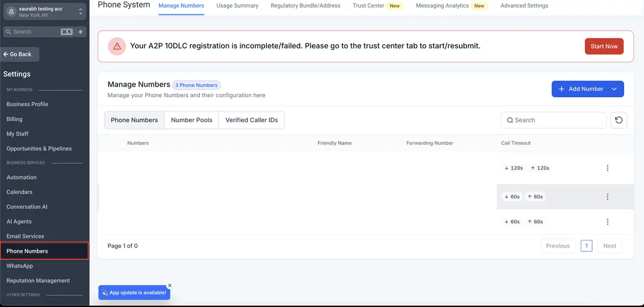This screenshot has height=307, width=644.
Task: Click the Start Now button
Action: [604, 46]
